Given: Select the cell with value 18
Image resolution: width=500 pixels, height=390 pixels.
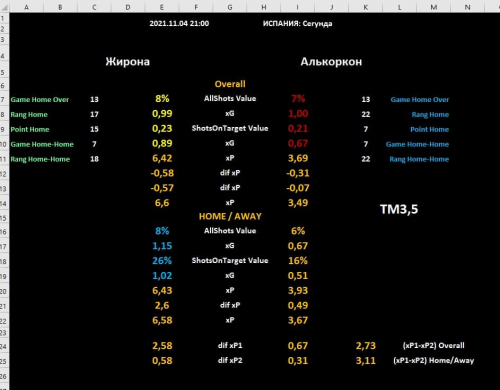Looking at the screenshot, I should (x=94, y=159).
